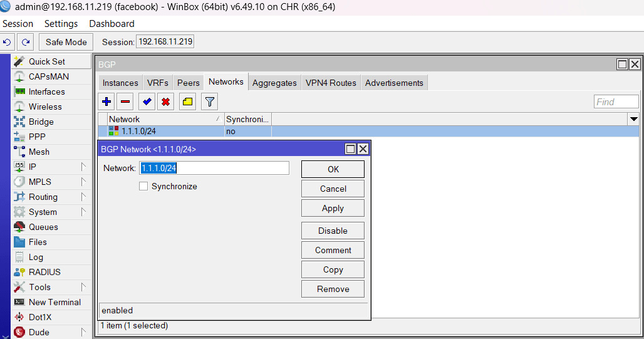Screen dimensions: 644x339
Task: Open the Dashboard menu
Action: click(x=112, y=24)
